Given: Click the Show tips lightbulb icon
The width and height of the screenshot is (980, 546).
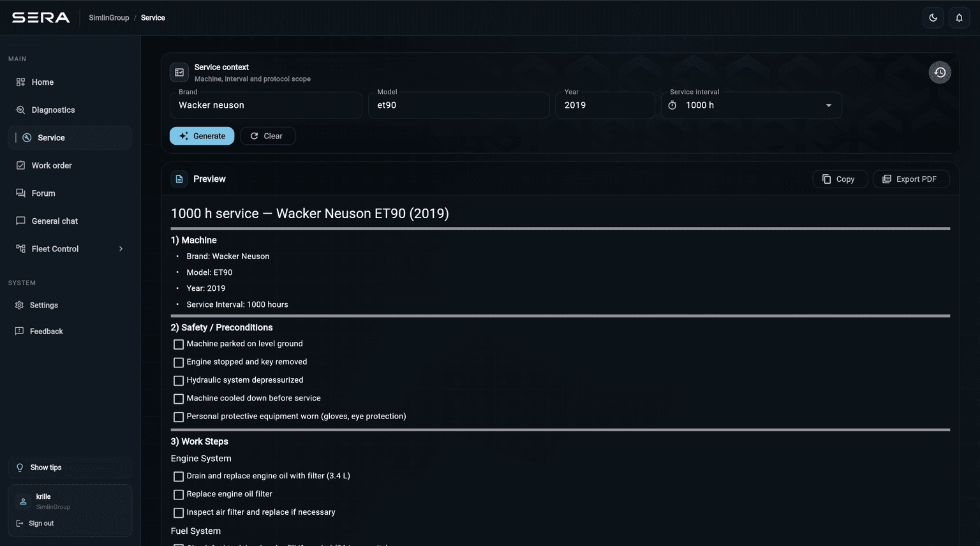Looking at the screenshot, I should coord(20,468).
